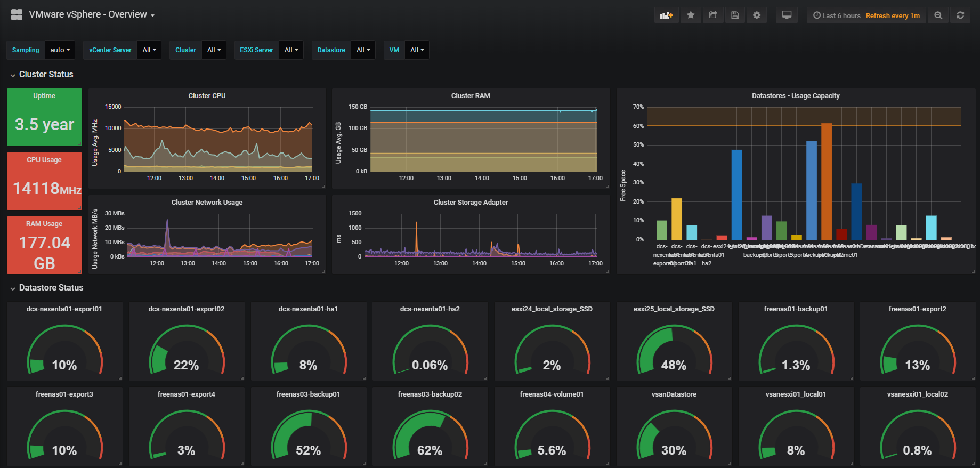Click freenas01-export3 panel title
980x468 pixels.
coord(64,394)
